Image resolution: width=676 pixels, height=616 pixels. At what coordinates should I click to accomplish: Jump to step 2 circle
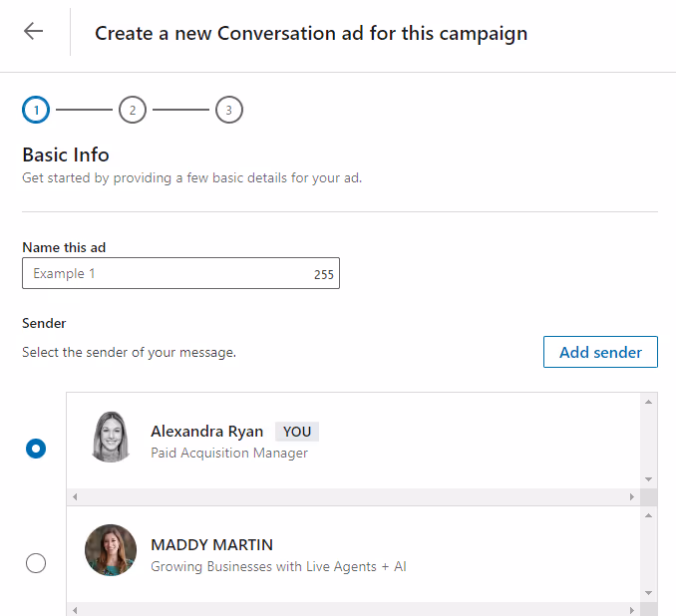tap(133, 110)
